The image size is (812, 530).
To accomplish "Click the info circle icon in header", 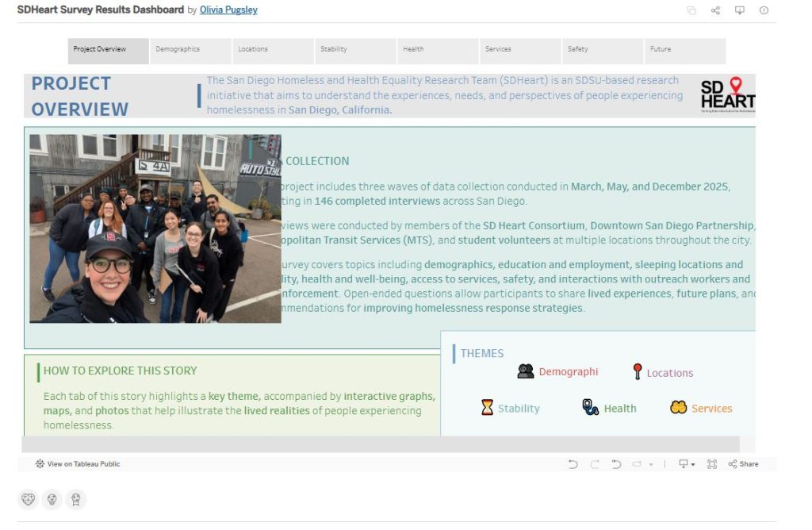I will tap(764, 10).
